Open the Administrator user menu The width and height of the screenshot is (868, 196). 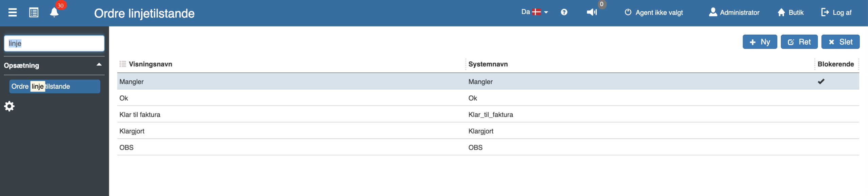[734, 13]
